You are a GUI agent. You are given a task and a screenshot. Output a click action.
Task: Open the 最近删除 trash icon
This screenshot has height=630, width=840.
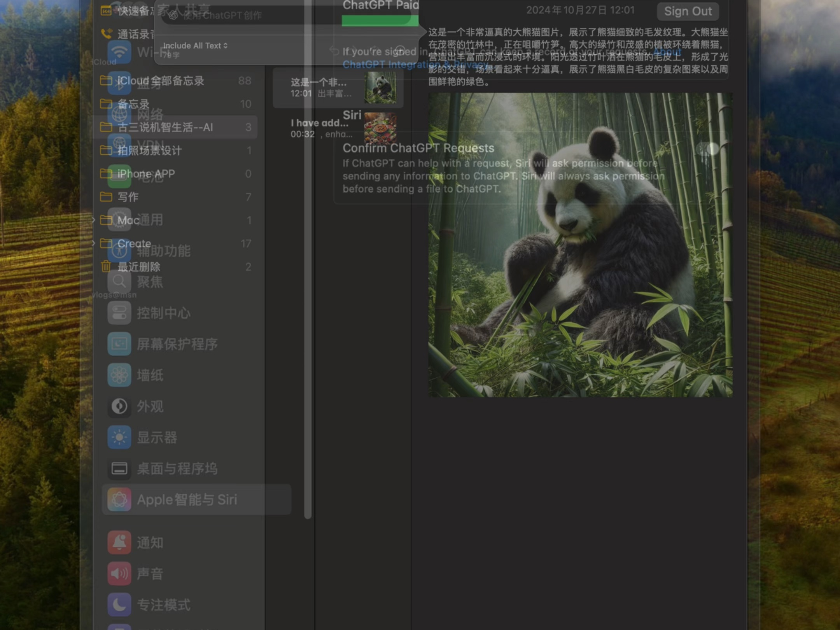(106, 266)
